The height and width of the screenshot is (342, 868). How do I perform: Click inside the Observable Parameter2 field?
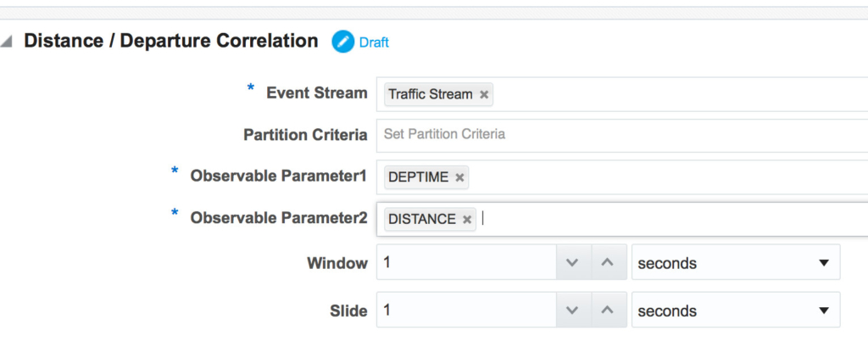click(622, 220)
